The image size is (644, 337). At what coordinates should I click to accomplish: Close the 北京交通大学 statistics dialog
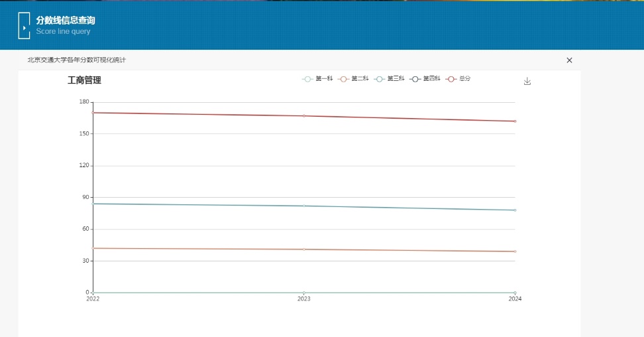click(569, 60)
